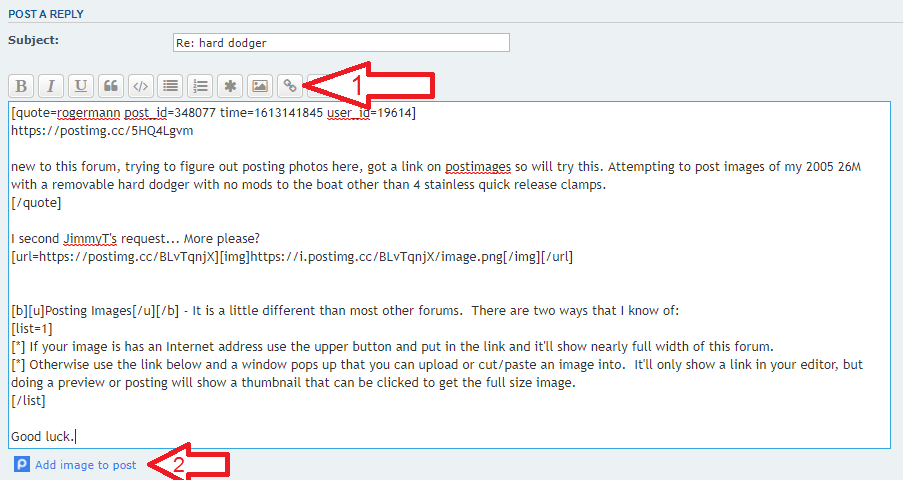Screen dimensions: 903x480
Task: Insert an image tag using the picture icon
Action: click(x=260, y=86)
